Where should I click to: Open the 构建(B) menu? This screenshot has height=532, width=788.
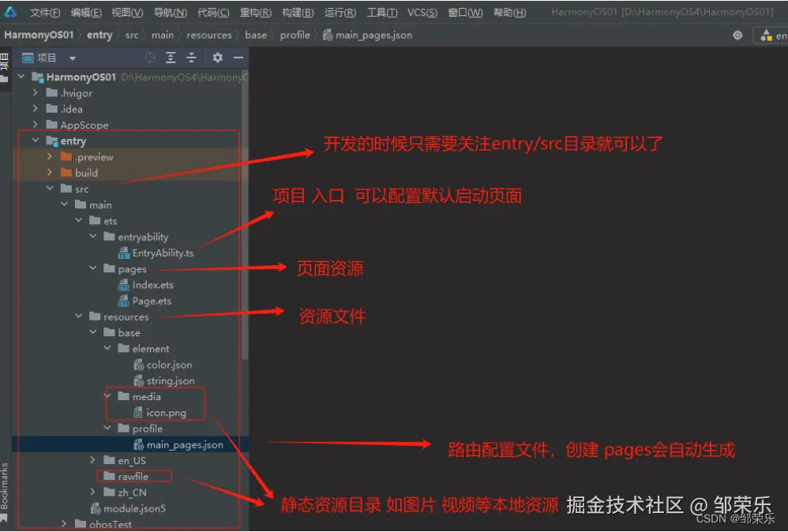(298, 12)
